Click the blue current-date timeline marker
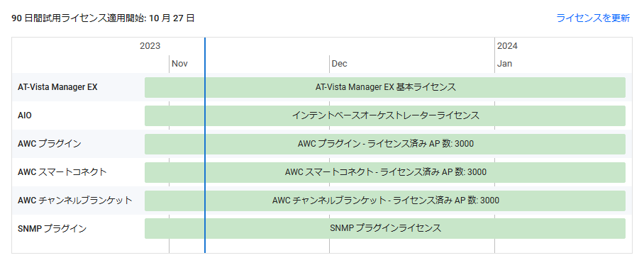 pyautogui.click(x=205, y=145)
